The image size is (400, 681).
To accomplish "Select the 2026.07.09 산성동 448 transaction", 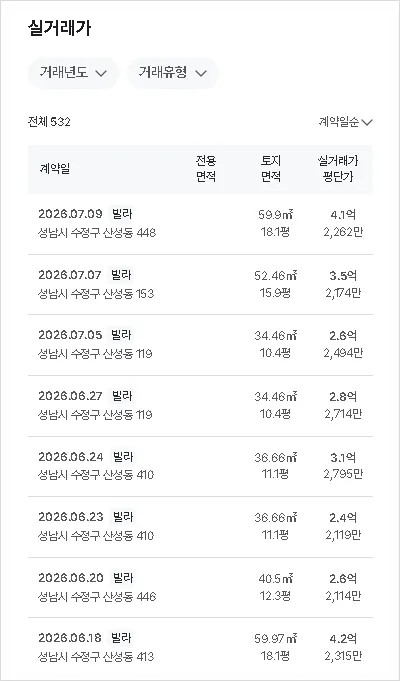I will click(x=200, y=224).
